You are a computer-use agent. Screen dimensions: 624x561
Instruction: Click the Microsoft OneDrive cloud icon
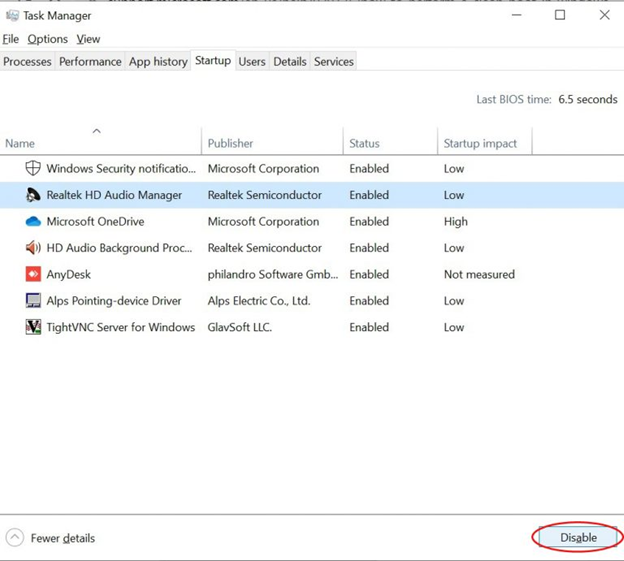pos(33,221)
